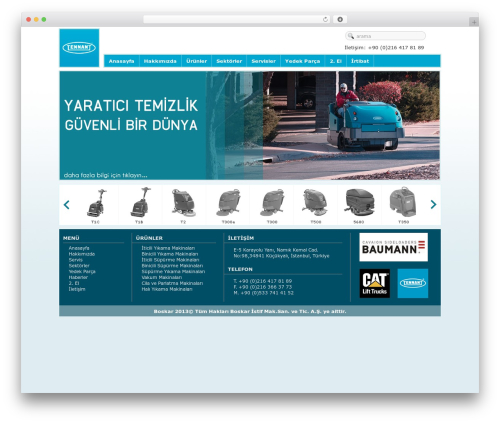The height and width of the screenshot is (423, 500).
Task: Reload the page with the refresh icon
Action: click(325, 19)
